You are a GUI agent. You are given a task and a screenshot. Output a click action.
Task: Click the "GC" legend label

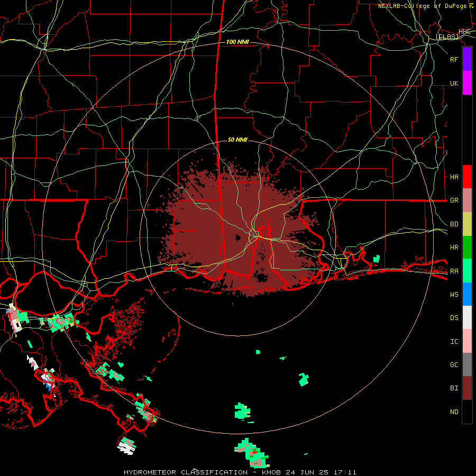(454, 364)
